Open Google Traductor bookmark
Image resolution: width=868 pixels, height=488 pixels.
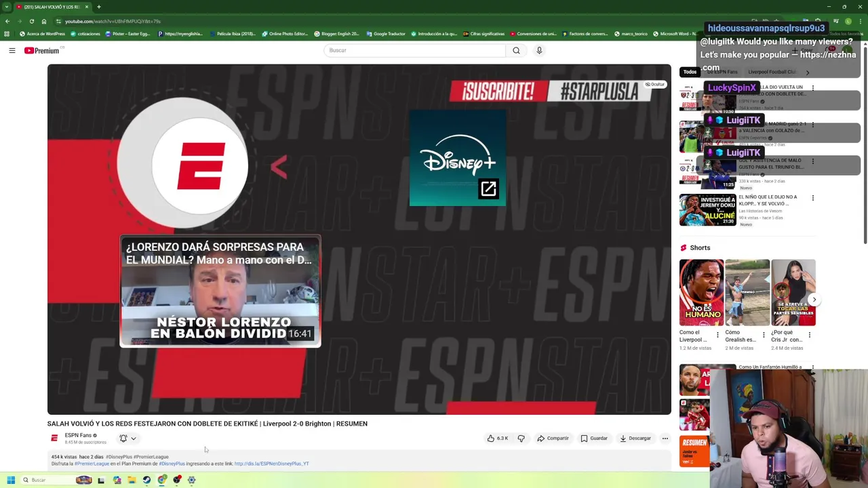[x=385, y=34]
